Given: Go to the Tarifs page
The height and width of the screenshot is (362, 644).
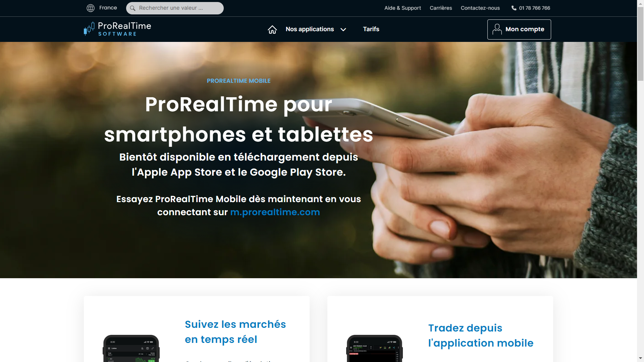Looking at the screenshot, I should click(x=371, y=29).
